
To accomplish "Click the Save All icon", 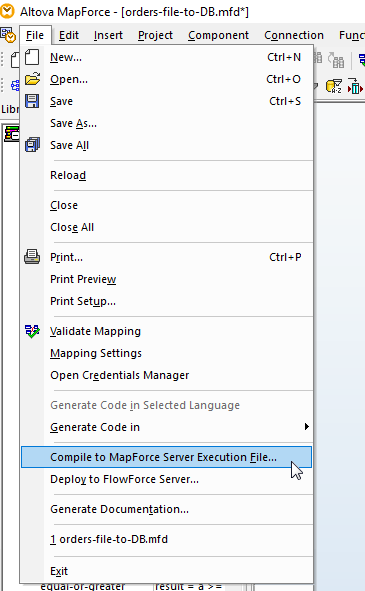I will pyautogui.click(x=32, y=145).
